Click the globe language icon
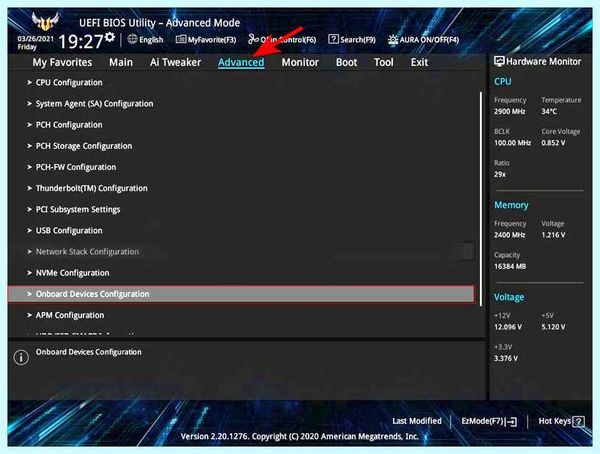Image resolution: width=600 pixels, height=454 pixels. [x=132, y=39]
